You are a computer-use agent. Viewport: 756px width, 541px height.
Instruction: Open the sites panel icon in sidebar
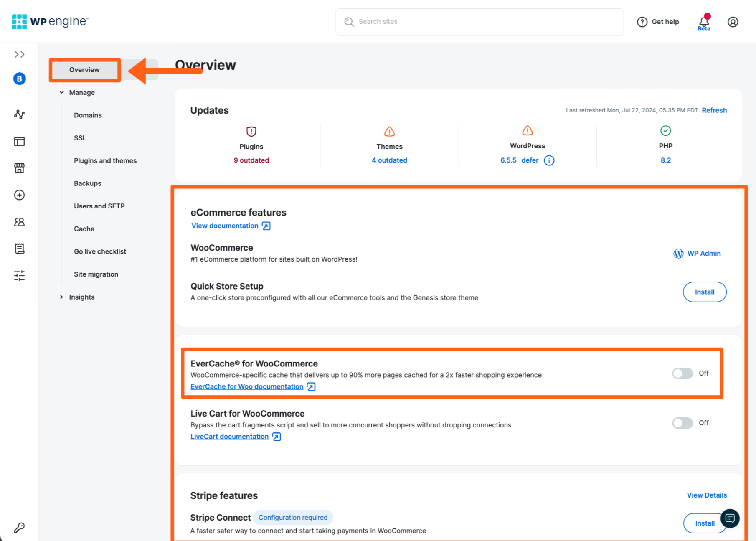(x=19, y=141)
